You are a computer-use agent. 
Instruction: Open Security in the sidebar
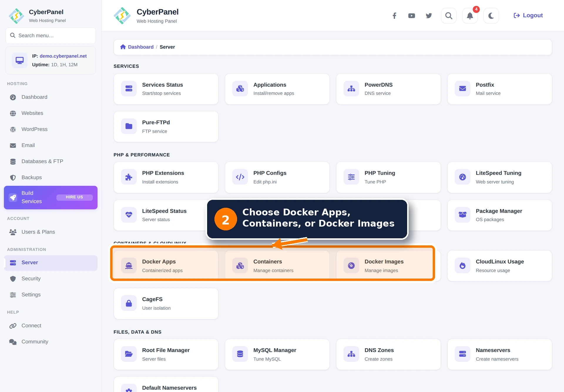coord(51,279)
